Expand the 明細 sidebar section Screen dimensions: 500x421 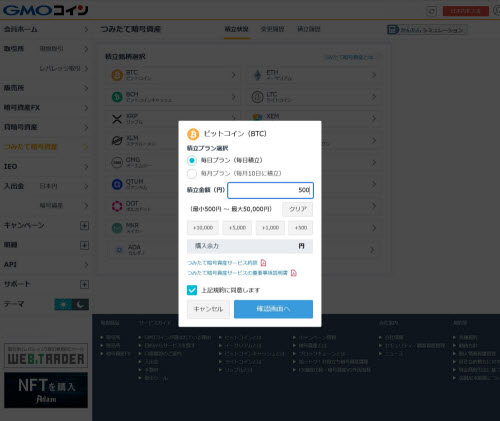click(x=84, y=245)
